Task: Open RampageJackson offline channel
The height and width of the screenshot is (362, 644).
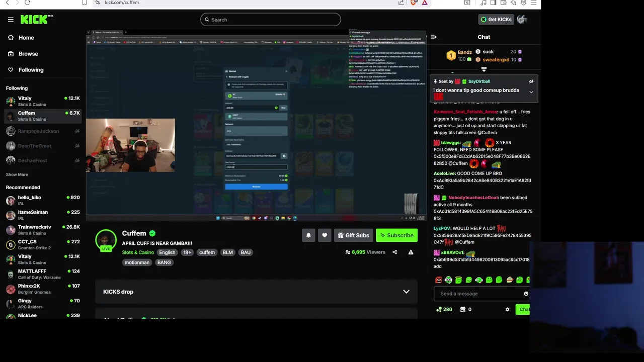Action: click(42, 131)
